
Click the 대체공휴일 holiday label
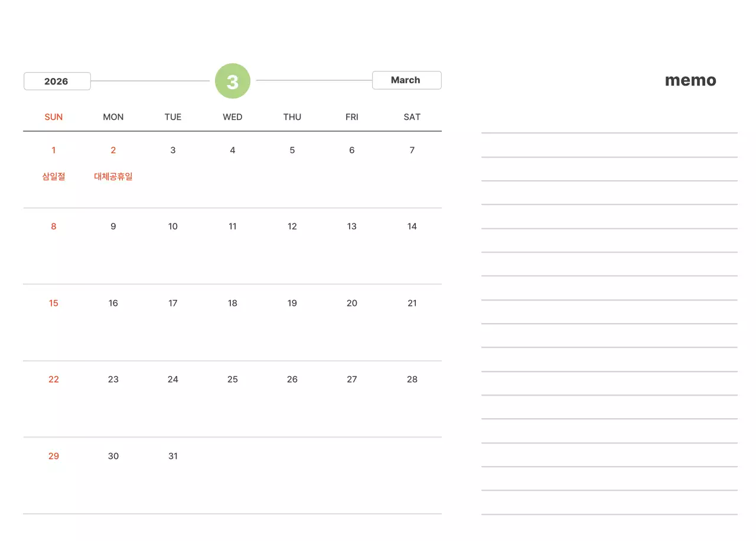(113, 177)
